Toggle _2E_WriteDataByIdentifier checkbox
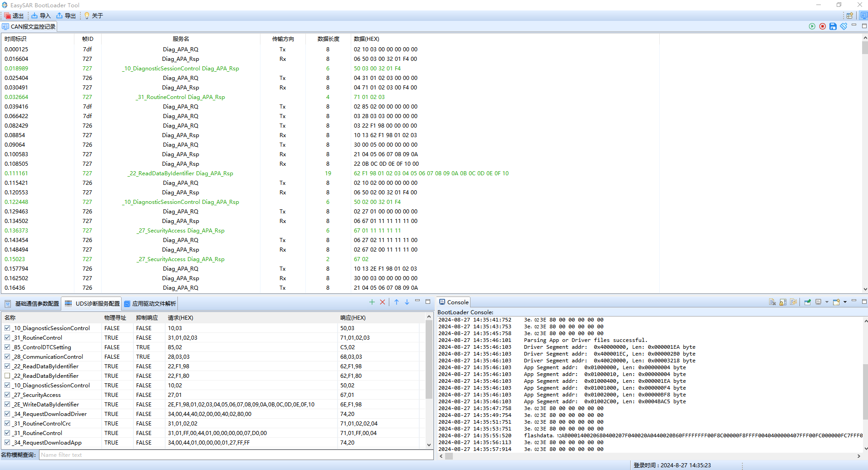The height and width of the screenshot is (470, 868). 7,404
